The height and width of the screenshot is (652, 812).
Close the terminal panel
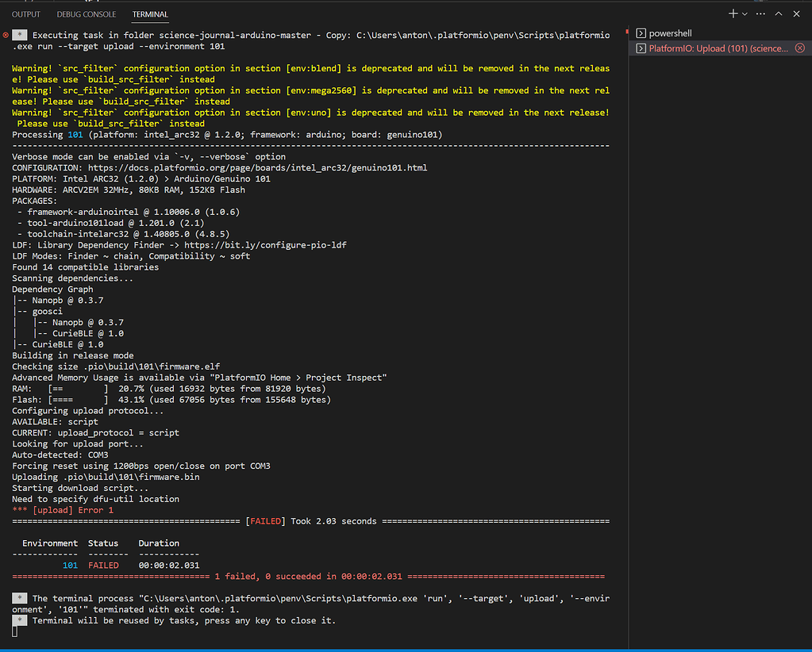[x=796, y=14]
